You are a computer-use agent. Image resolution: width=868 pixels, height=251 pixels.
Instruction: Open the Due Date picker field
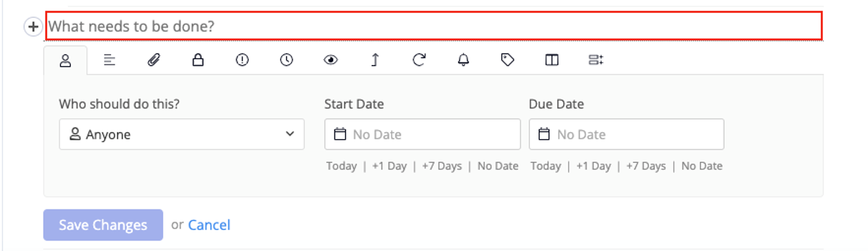point(627,135)
